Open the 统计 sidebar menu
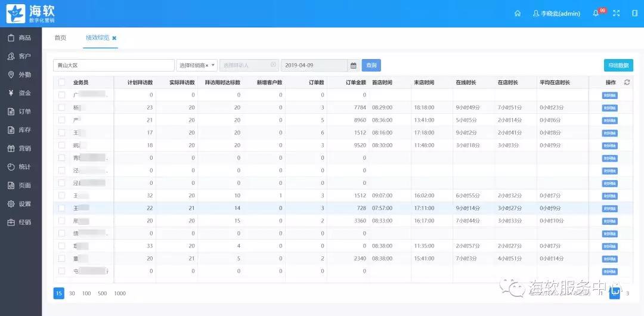The width and height of the screenshot is (644, 316). 20,167
